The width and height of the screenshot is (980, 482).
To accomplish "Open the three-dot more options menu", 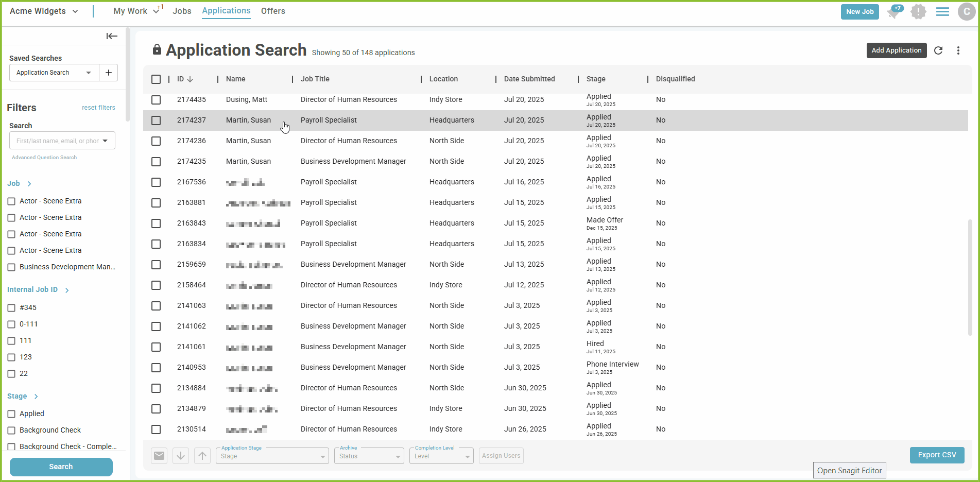I will click(958, 50).
